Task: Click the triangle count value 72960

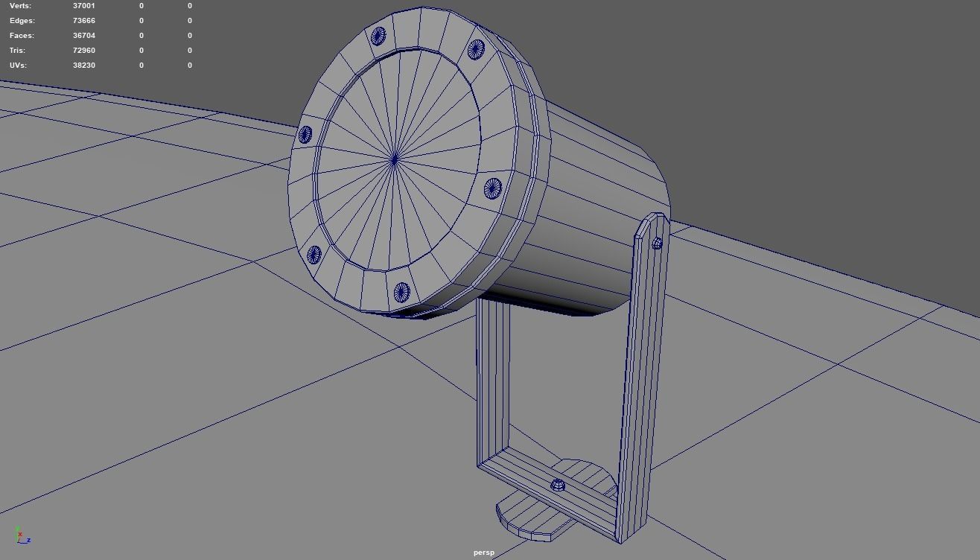Action: coord(84,51)
